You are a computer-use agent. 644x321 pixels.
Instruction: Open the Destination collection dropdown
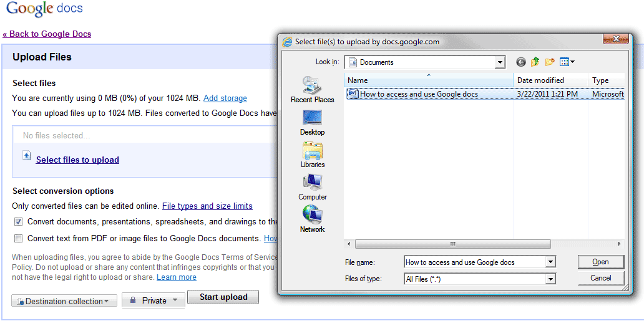64,301
